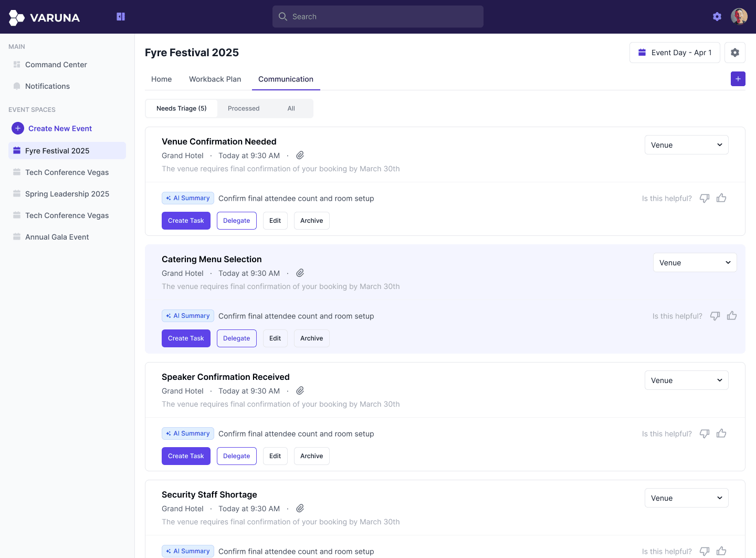Expand Venue dropdown for Catering Menu Selection

coord(695,263)
